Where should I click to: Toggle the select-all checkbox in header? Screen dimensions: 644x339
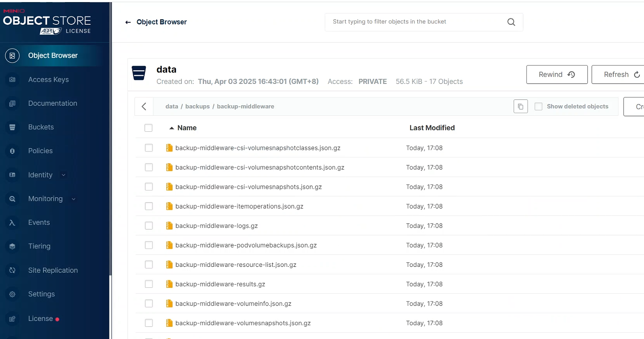(x=148, y=128)
